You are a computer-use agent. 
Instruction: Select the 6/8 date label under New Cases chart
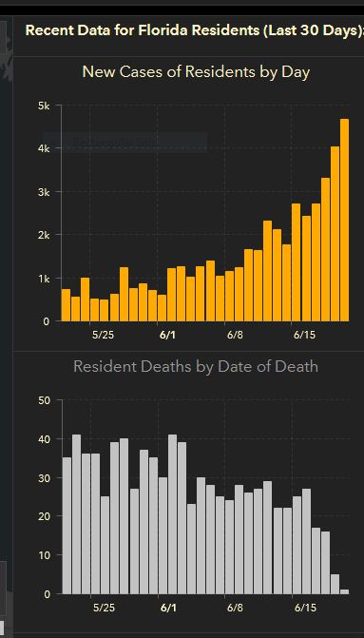(x=235, y=336)
